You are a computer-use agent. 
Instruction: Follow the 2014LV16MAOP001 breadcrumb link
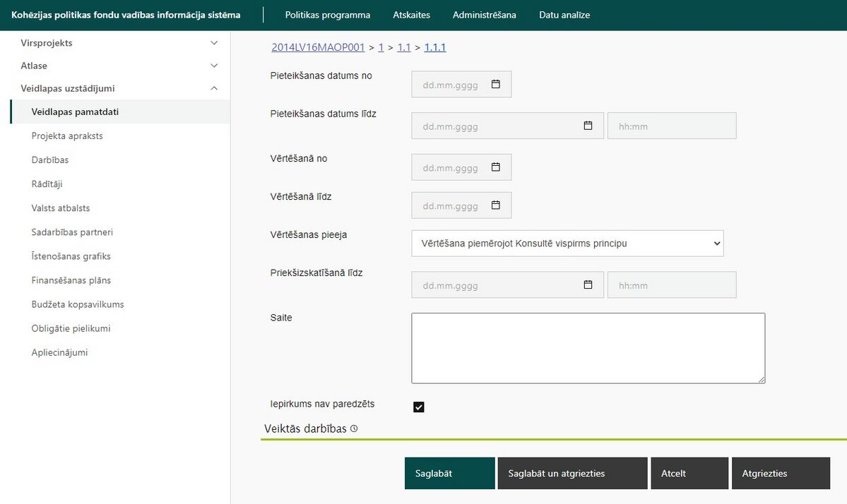point(318,47)
